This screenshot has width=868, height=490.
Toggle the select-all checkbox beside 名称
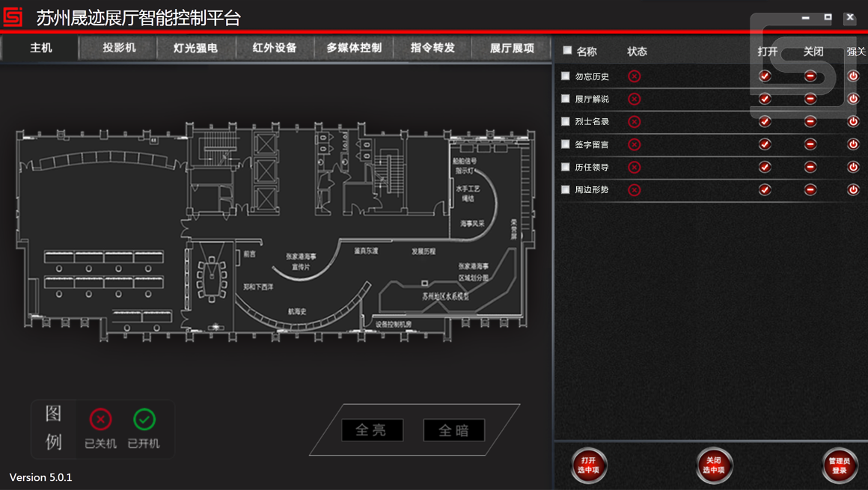coord(566,51)
